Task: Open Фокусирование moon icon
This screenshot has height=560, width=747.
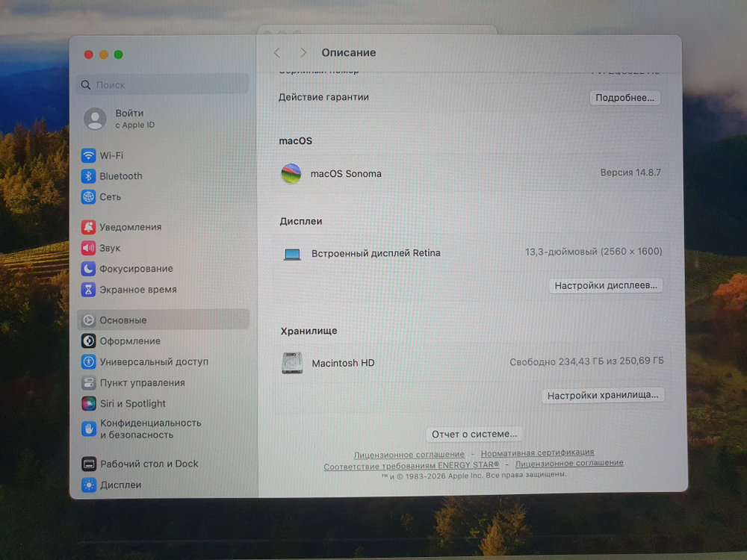Action: [88, 269]
